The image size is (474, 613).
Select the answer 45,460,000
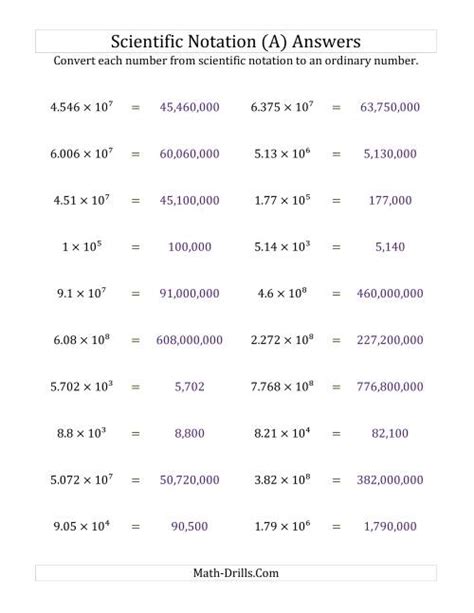click(189, 107)
